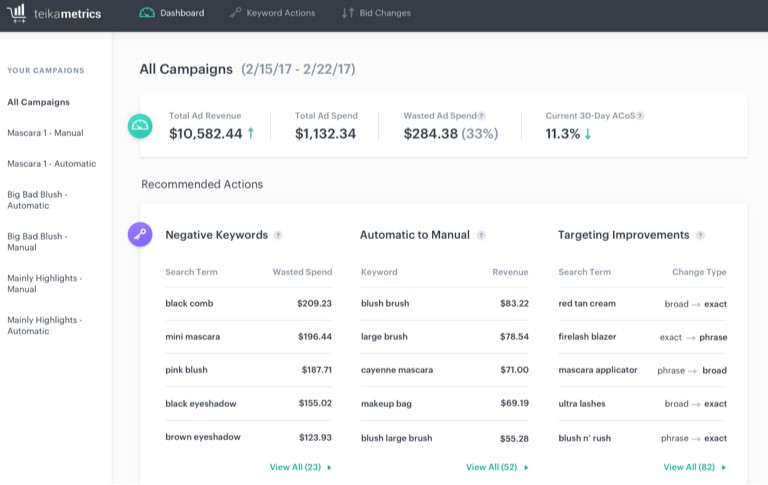This screenshot has height=485, width=768.
Task: Click the Teikametrics shopping cart logo
Action: click(x=16, y=13)
